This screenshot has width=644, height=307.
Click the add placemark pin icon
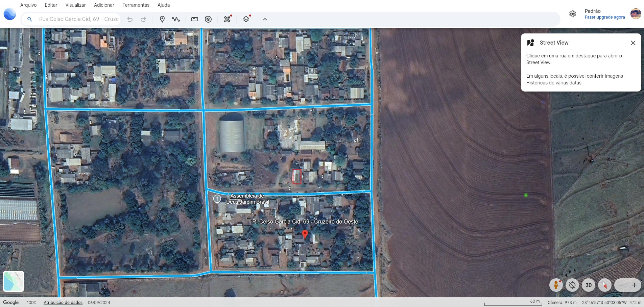coord(162,19)
